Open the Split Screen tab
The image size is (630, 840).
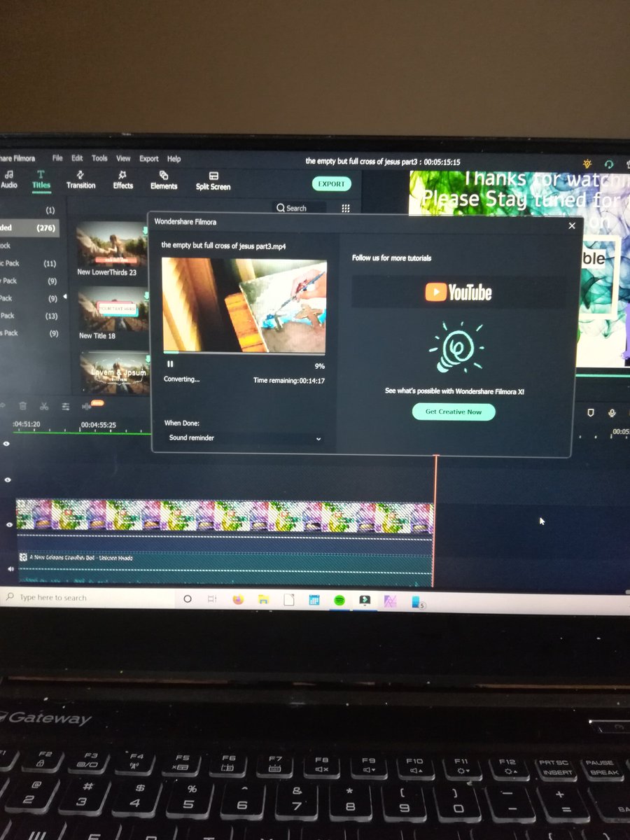click(x=213, y=181)
